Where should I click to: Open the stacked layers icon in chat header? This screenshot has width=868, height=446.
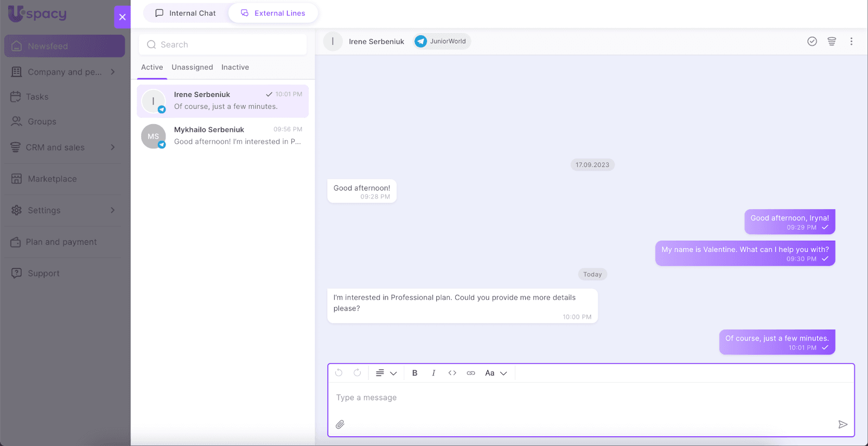(832, 41)
